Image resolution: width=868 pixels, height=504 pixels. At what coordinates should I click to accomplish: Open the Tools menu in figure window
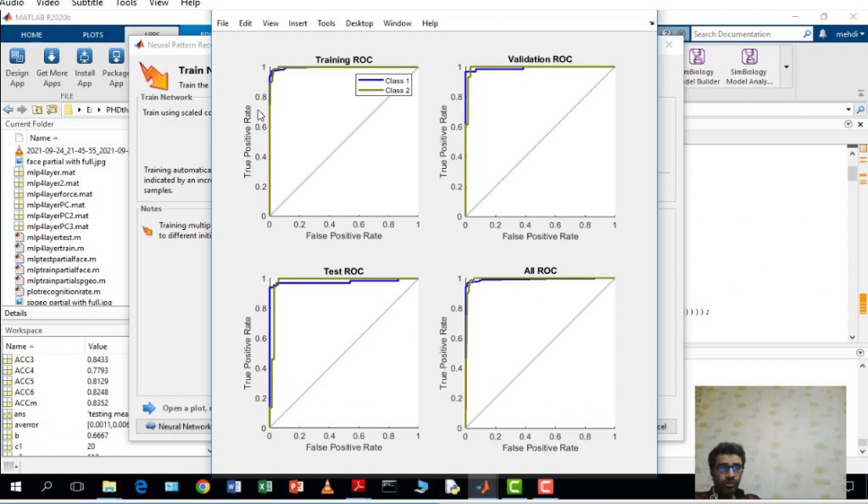coord(326,24)
